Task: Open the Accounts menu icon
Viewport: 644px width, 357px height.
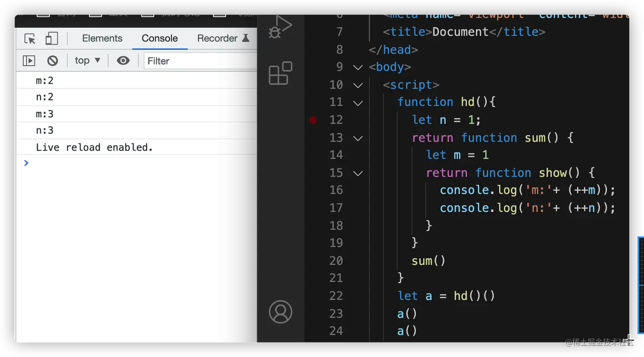Action: click(x=280, y=312)
